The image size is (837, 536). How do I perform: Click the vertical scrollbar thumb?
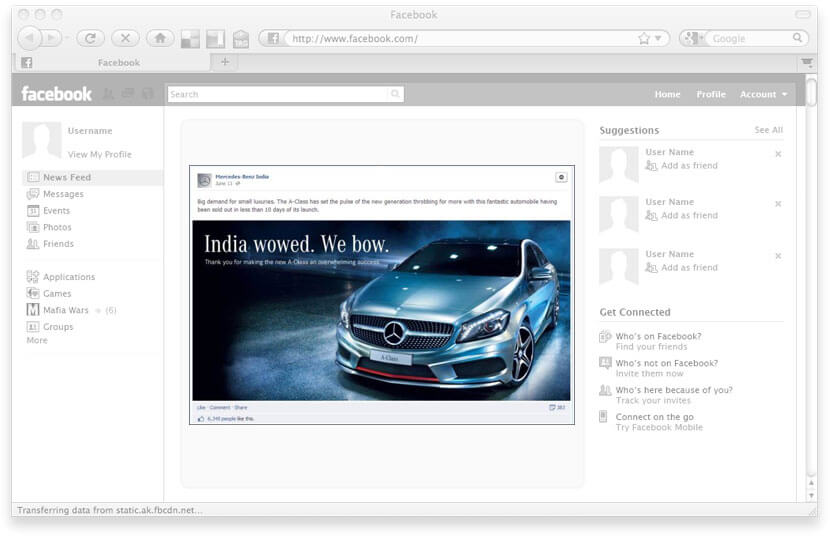pyautogui.click(x=811, y=92)
